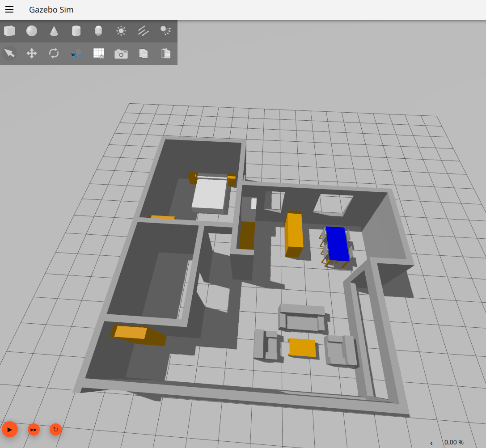
Task: Activate the translate mode tool
Action: pyautogui.click(x=32, y=53)
